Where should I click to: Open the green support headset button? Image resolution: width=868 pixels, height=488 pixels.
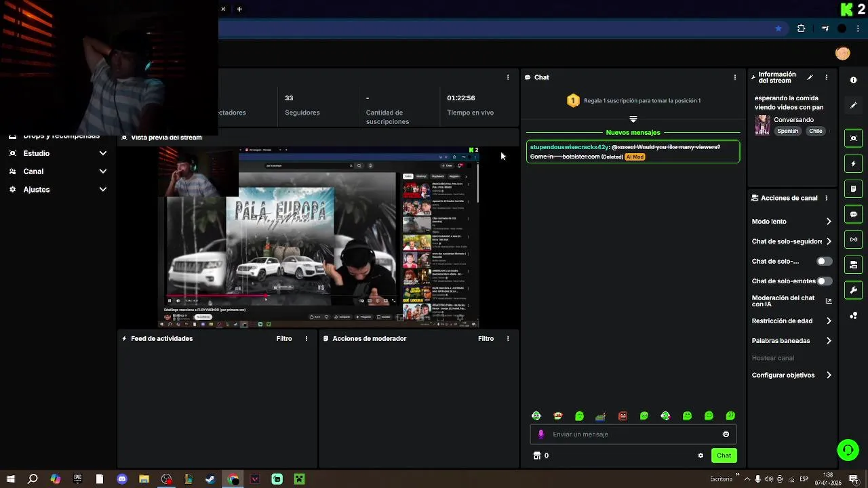(x=848, y=449)
